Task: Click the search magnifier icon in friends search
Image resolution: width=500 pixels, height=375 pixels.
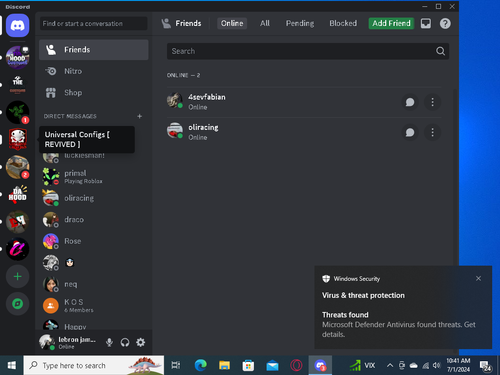Action: point(440,51)
